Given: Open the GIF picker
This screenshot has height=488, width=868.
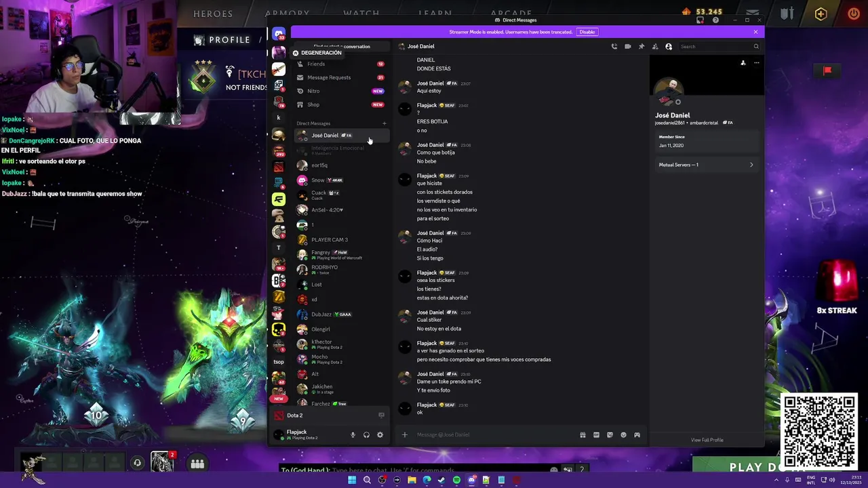Looking at the screenshot, I should pyautogui.click(x=596, y=435).
